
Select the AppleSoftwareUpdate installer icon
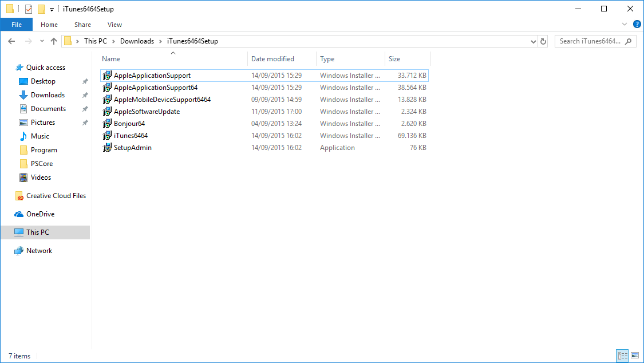click(x=107, y=111)
